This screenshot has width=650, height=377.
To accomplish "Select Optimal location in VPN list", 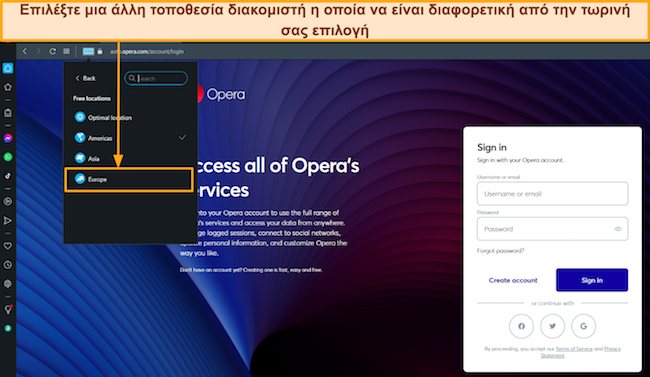I will pyautogui.click(x=130, y=117).
